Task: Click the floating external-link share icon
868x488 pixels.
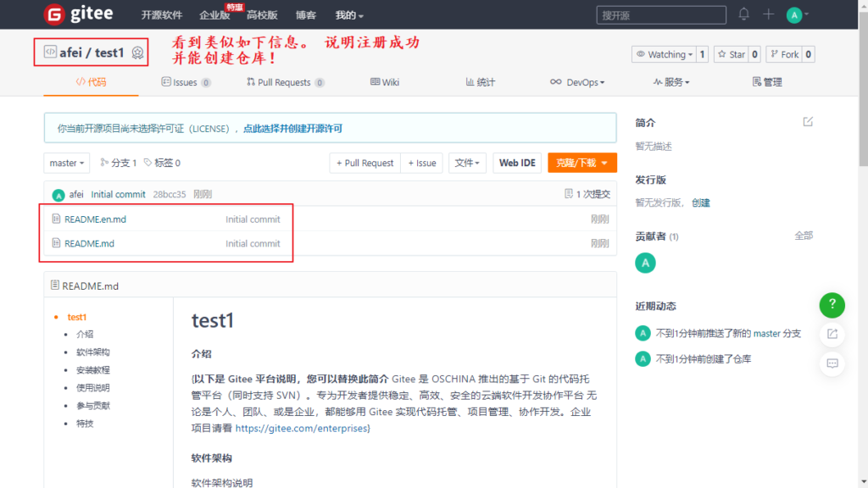Action: coord(832,334)
